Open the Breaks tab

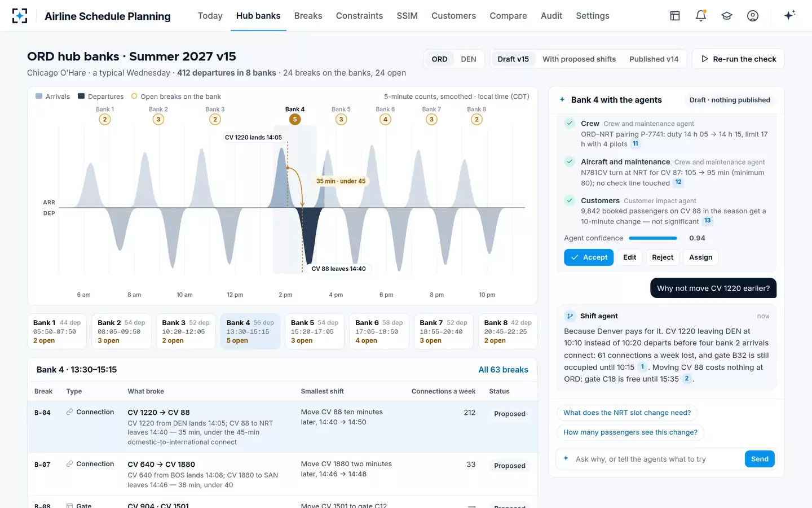308,16
